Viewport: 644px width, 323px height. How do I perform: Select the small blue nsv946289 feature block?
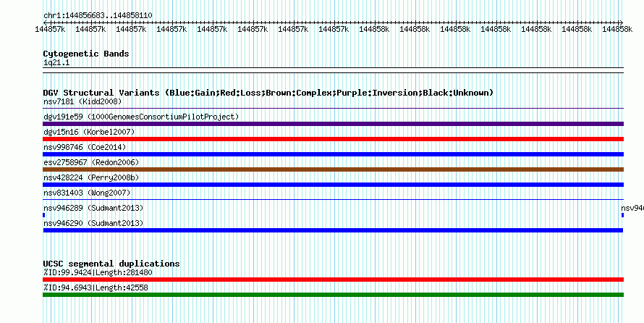(x=44, y=215)
